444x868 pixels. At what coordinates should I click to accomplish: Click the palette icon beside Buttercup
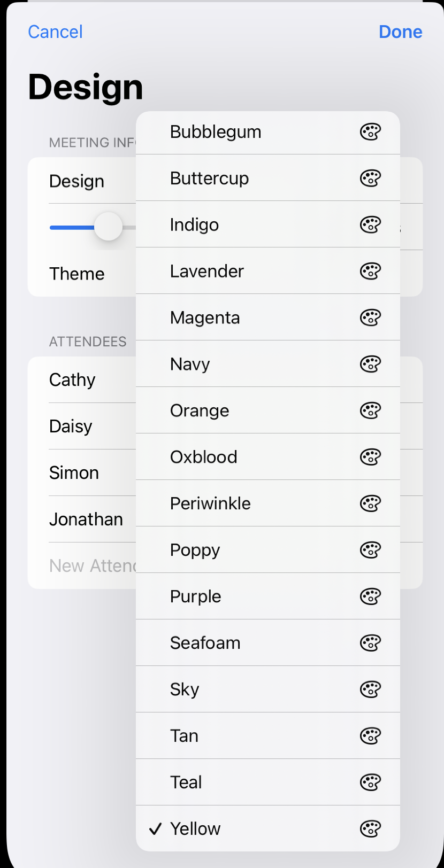coord(370,178)
